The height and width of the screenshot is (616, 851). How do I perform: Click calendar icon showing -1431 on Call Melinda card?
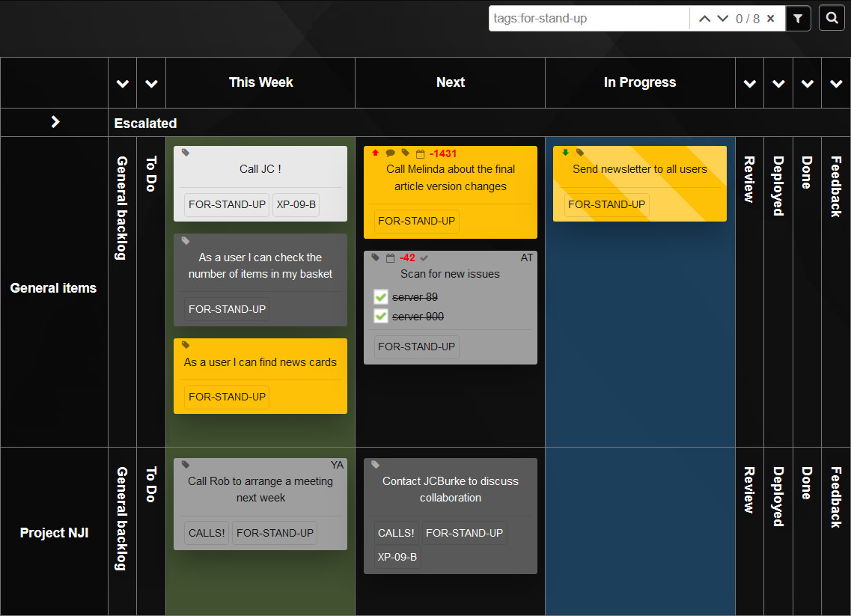(x=420, y=153)
